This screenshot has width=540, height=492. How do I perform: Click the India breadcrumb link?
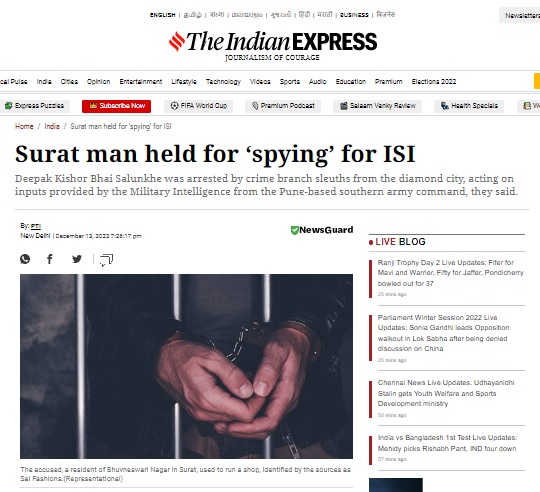52,126
